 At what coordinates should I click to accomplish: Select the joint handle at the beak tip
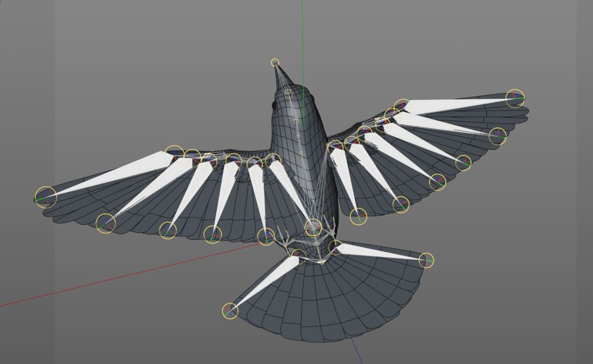[x=275, y=62]
